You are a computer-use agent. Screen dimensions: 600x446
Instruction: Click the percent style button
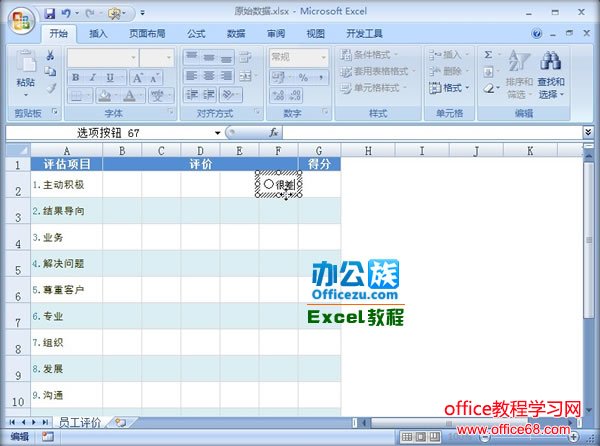[303, 77]
